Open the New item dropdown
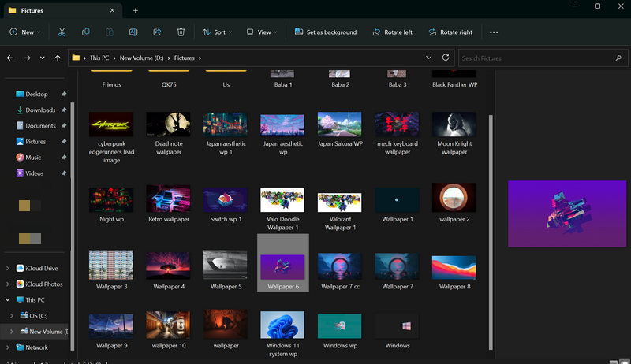This screenshot has height=364, width=631. [26, 32]
